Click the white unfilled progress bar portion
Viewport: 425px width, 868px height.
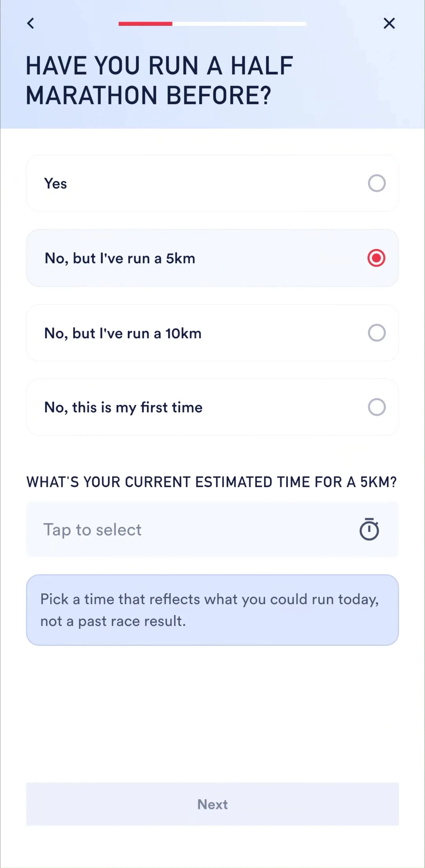pyautogui.click(x=239, y=24)
